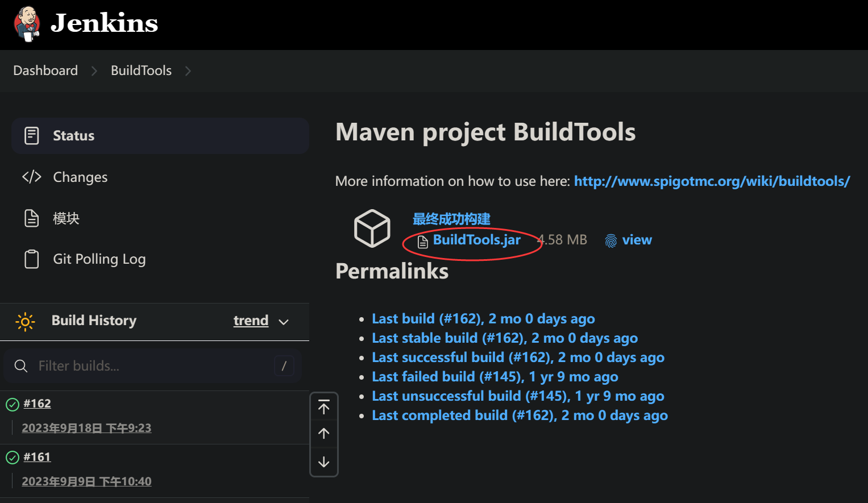Viewport: 868px width, 503px height.
Task: Open the Changes sidebar item
Action: (x=160, y=177)
